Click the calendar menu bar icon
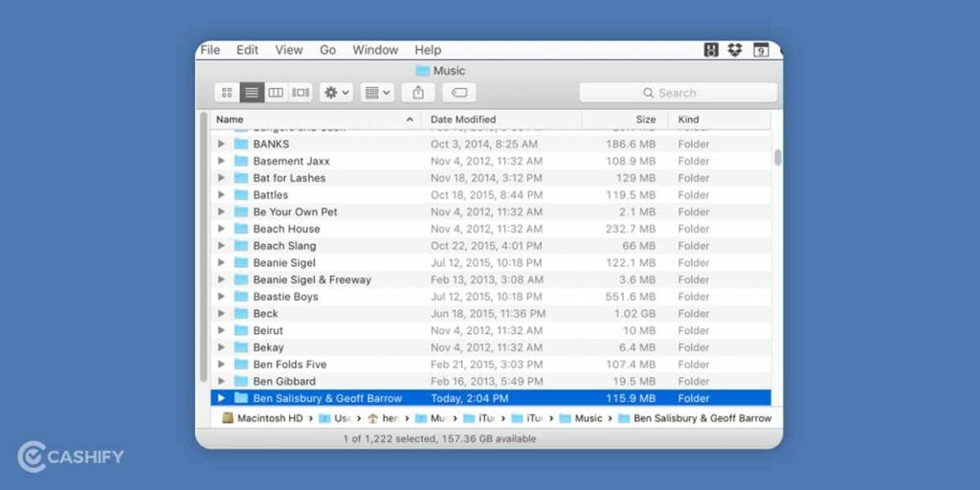The width and height of the screenshot is (980, 490). pos(761,50)
